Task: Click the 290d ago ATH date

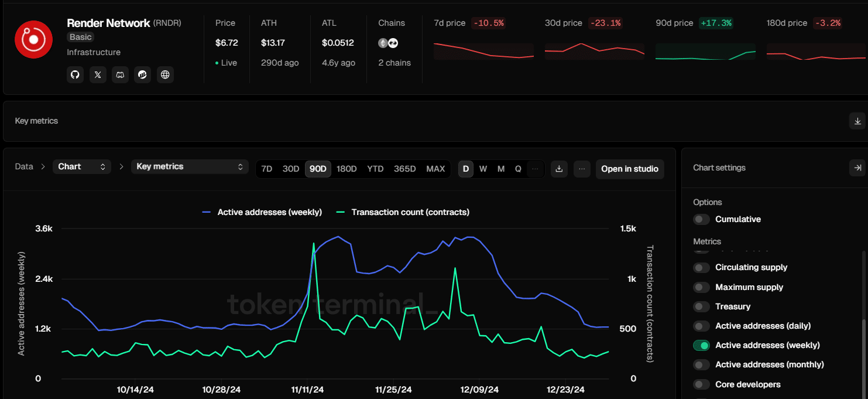Action: tap(280, 63)
